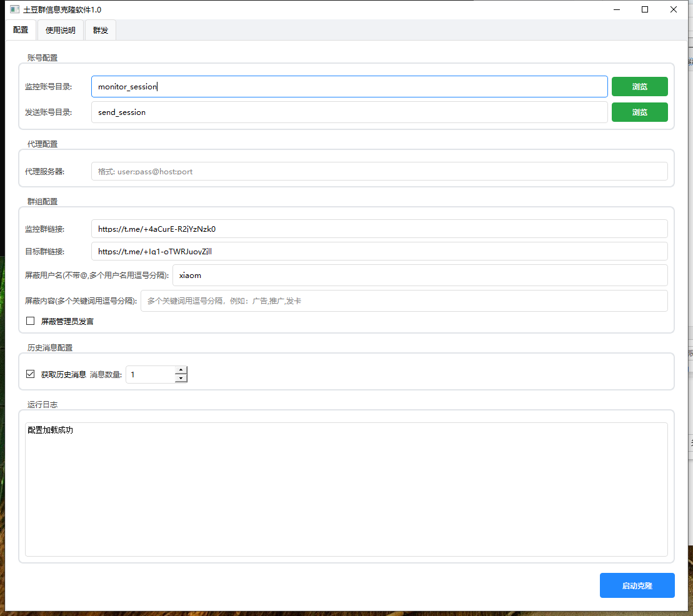Screen dimensions: 693x616
Task: Focus the 代理服务器 proxy input field
Action: [x=379, y=171]
